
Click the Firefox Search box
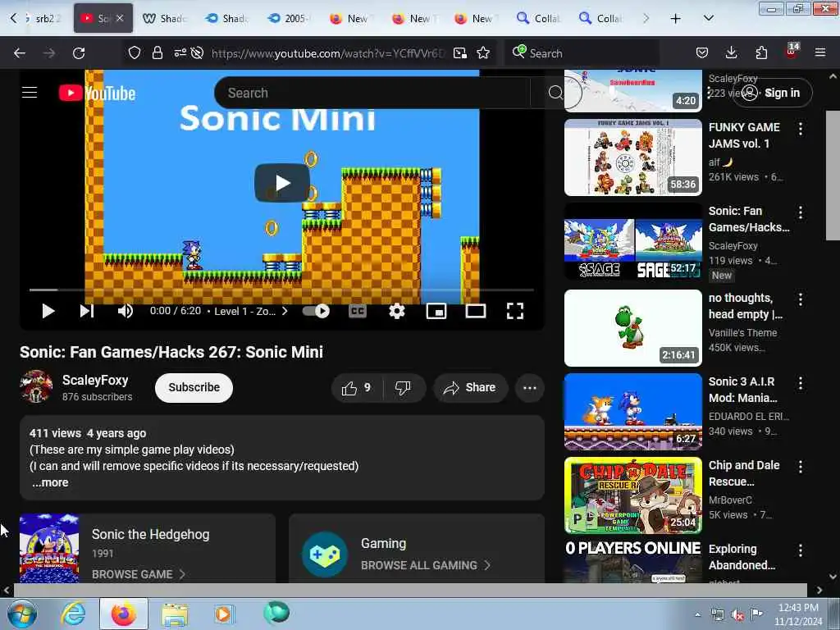tap(584, 53)
